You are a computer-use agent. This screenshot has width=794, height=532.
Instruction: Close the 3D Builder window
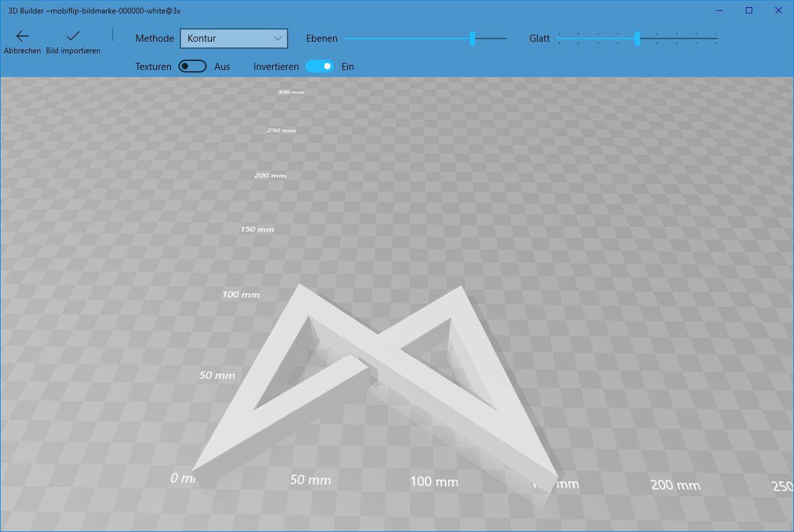779,10
